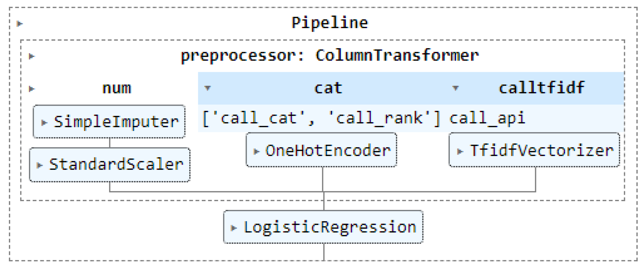
Task: Click the SimpleImputer arrow icon
Action: (x=44, y=122)
